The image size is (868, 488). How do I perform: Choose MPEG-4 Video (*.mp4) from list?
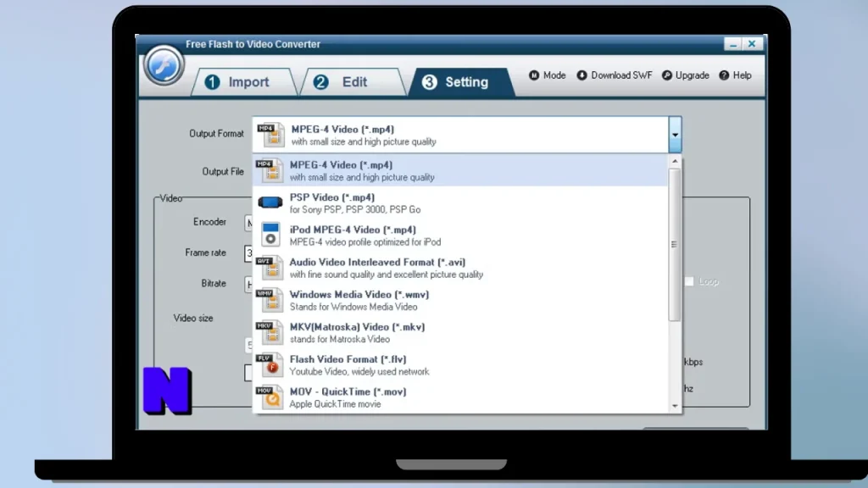point(460,170)
